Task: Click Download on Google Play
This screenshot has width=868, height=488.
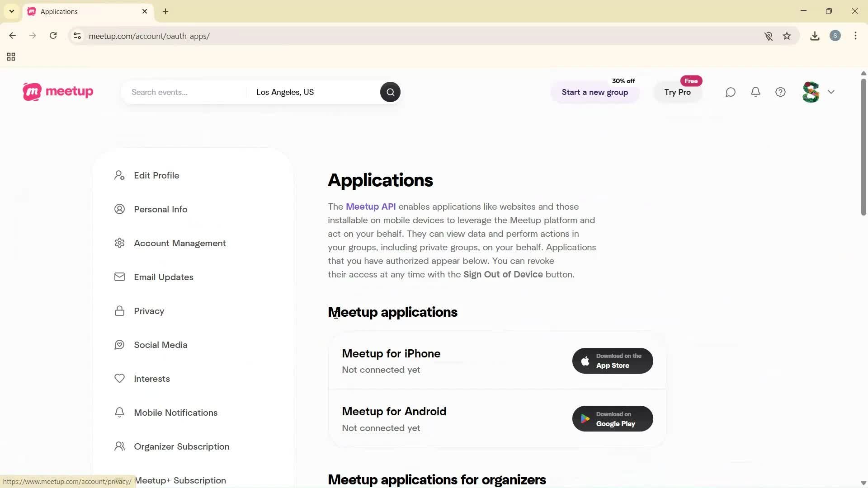Action: (x=612, y=418)
